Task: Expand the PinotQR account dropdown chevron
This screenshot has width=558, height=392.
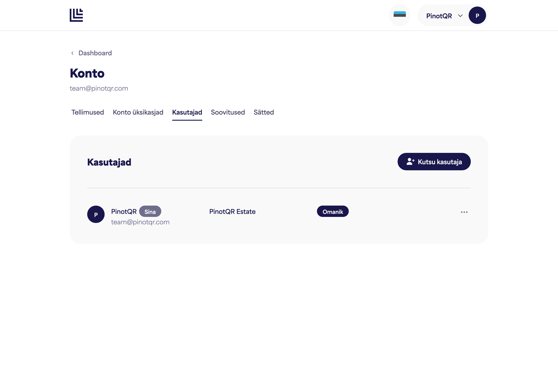Action: click(460, 16)
